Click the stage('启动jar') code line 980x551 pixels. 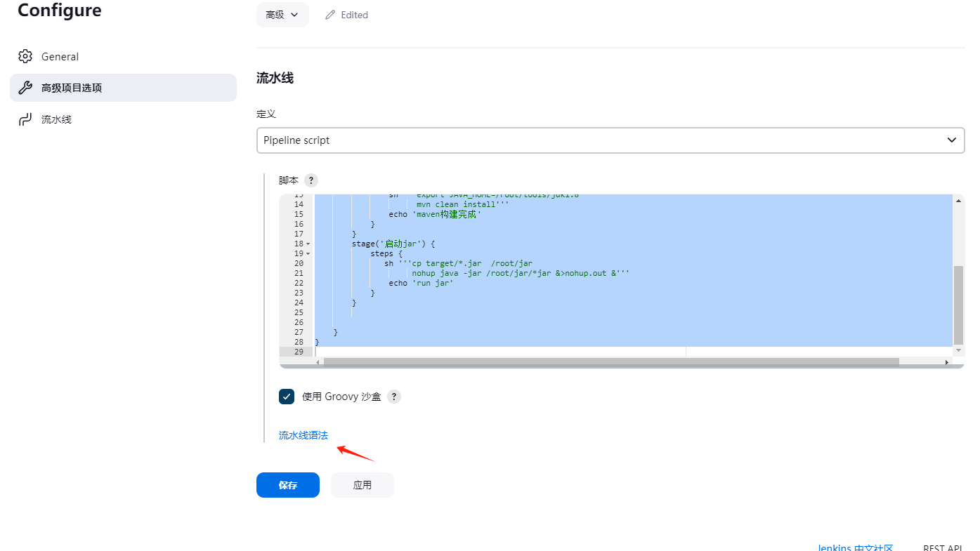pos(393,244)
